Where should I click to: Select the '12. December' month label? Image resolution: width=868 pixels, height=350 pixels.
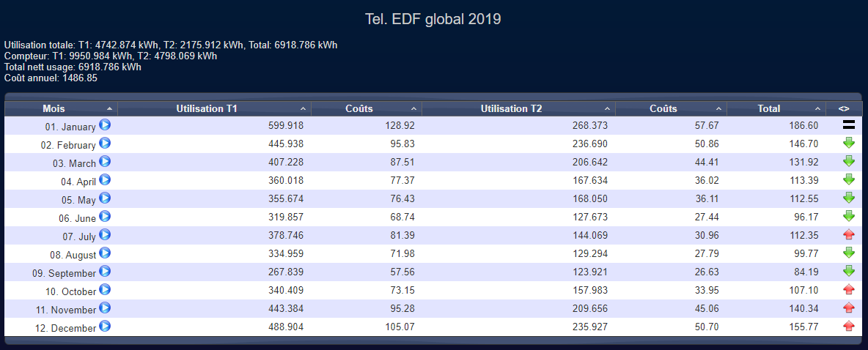click(x=65, y=328)
